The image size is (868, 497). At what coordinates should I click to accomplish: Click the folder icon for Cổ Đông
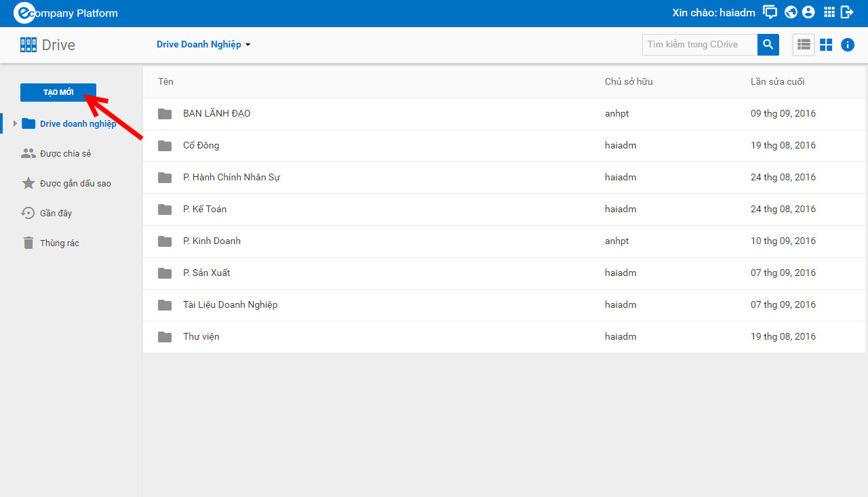[x=165, y=146]
